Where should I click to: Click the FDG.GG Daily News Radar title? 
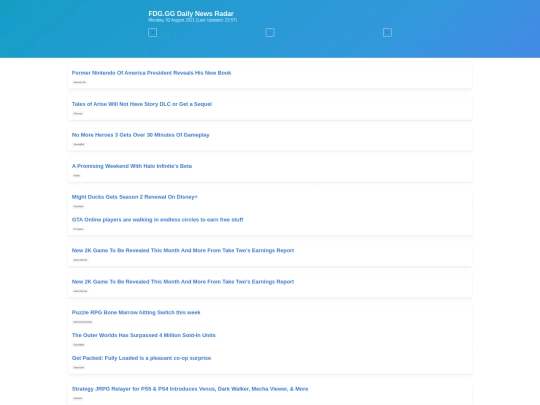click(191, 13)
